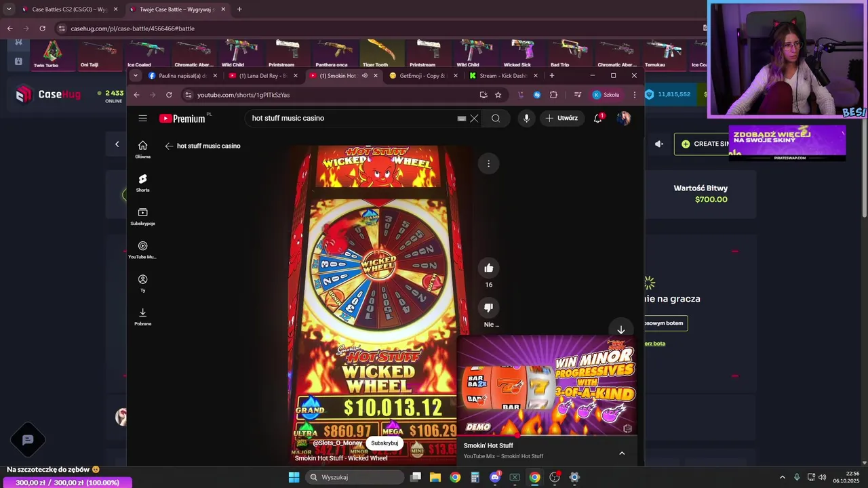Reload the YouTube page
Screen dimensions: 868x488
coord(169,95)
